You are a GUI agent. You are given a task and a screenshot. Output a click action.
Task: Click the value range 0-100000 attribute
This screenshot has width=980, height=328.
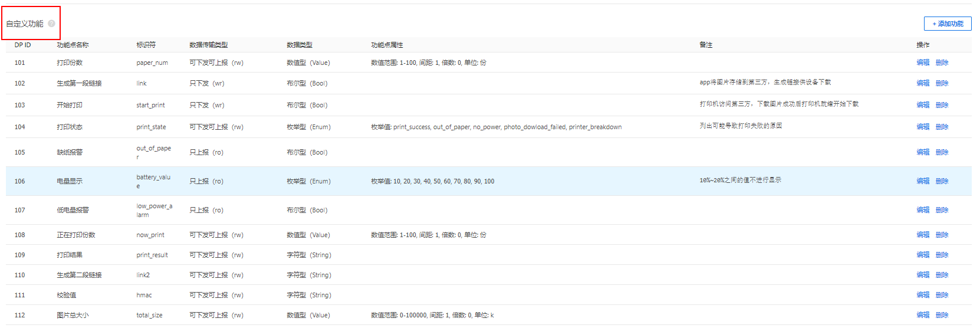(432, 315)
